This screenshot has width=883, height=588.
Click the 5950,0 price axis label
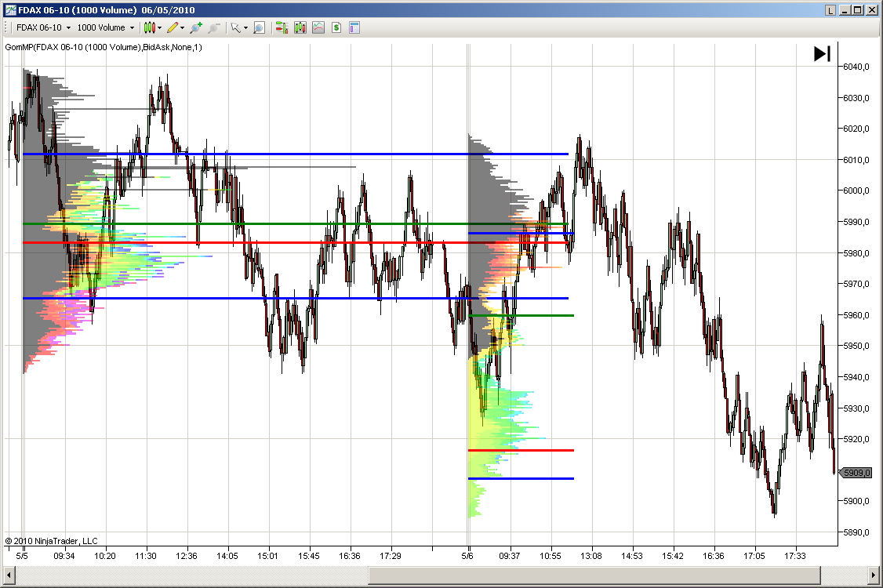856,346
